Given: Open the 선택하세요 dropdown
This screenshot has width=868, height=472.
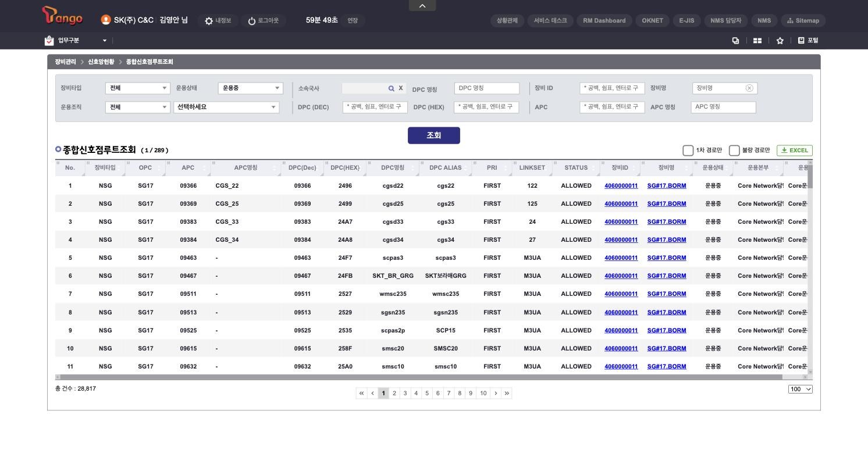Looking at the screenshot, I should click(226, 107).
